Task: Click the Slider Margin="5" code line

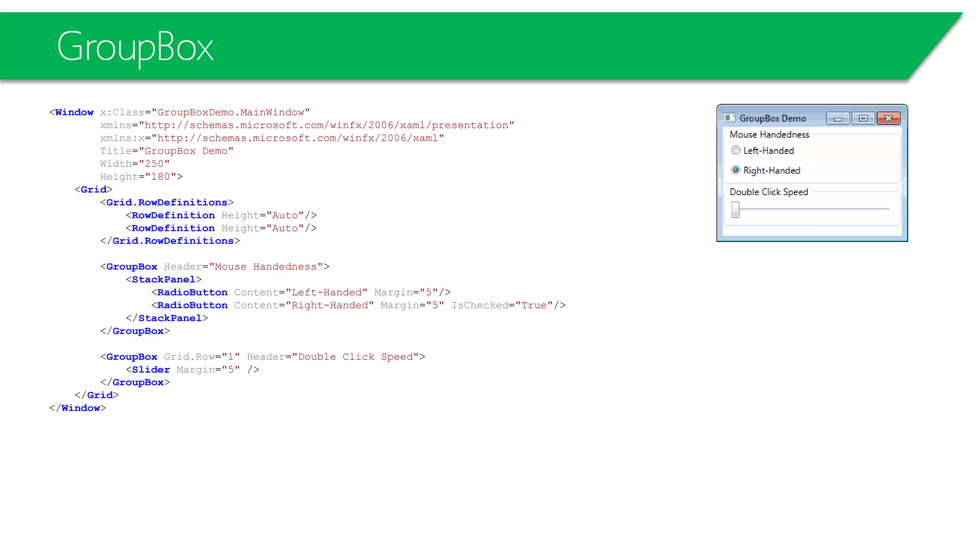Action: click(192, 370)
